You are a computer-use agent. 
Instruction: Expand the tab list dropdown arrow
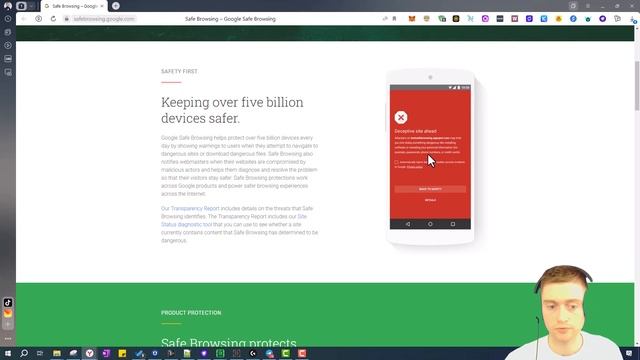(x=31, y=6)
